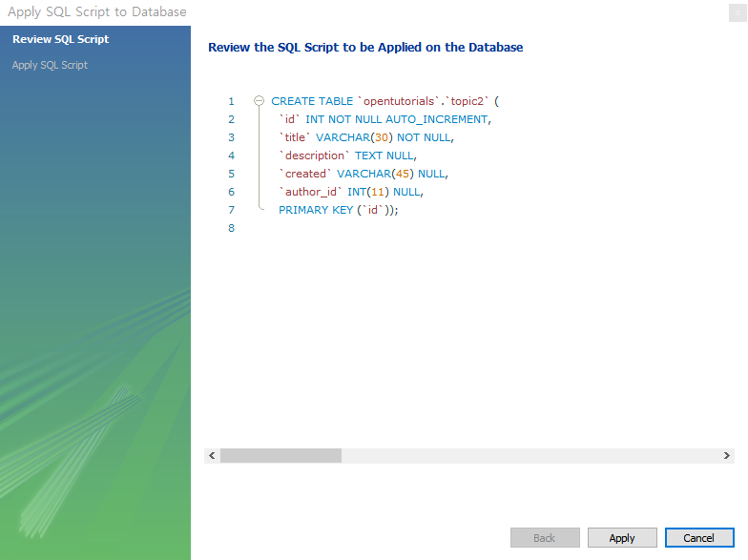Click the `id` column name on line 2

[290, 119]
